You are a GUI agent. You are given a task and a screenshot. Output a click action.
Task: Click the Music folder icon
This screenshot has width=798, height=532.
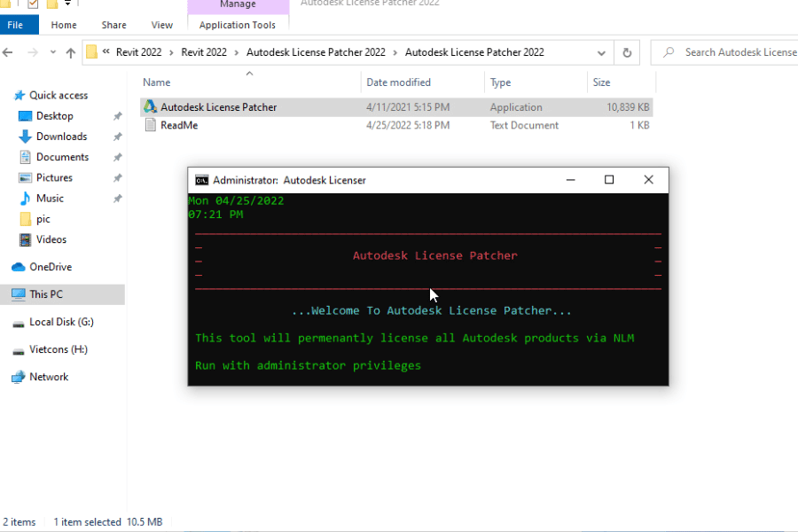25,199
